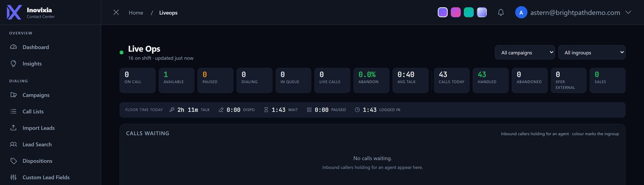Viewport: 644px width, 185px height.
Task: Click the Abandoned count card
Action: 530,80
